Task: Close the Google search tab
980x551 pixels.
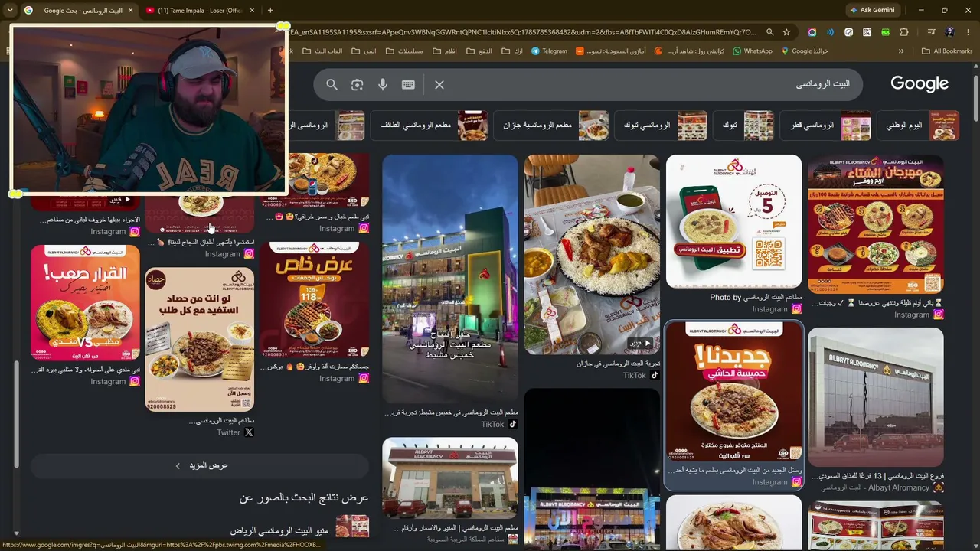Action: (x=130, y=10)
